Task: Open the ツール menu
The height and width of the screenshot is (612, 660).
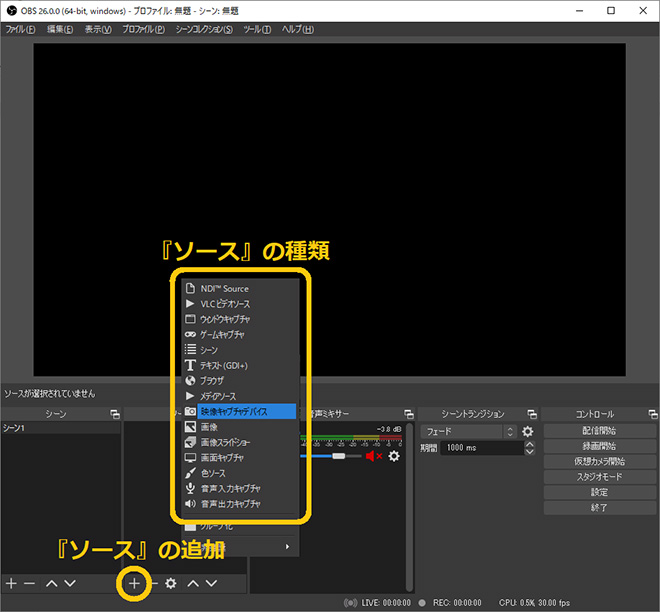Action: (x=257, y=29)
